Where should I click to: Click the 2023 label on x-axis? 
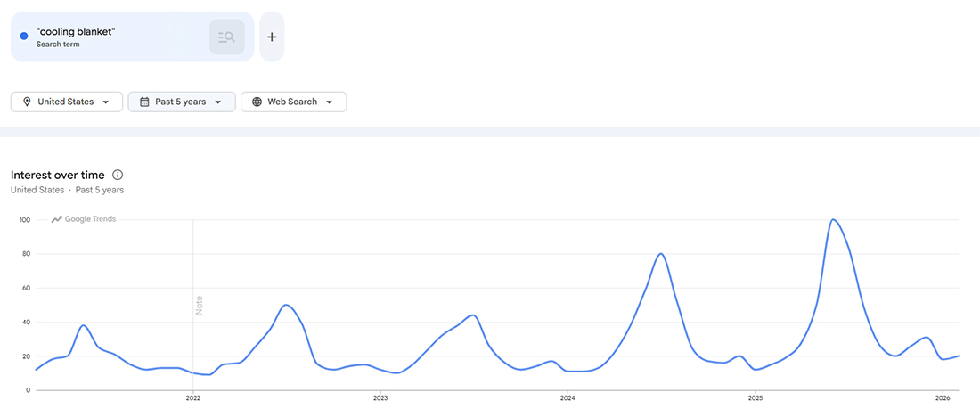point(380,397)
